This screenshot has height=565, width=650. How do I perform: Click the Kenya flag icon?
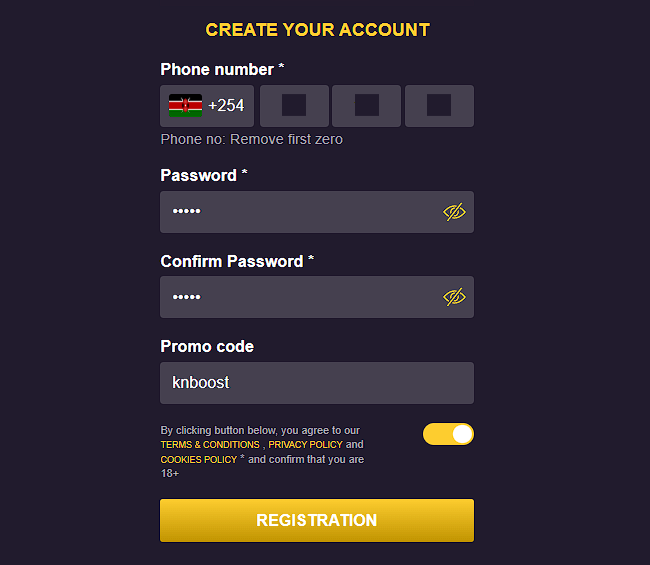pyautogui.click(x=185, y=106)
